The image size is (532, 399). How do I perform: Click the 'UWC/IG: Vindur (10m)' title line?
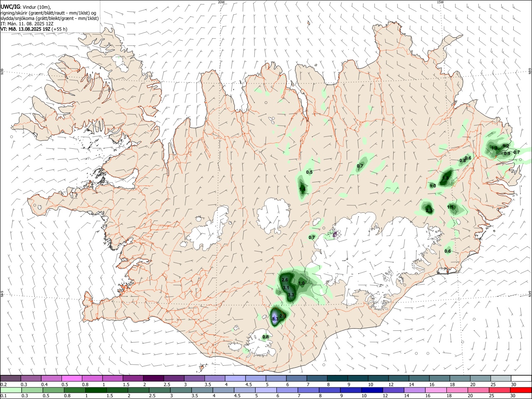[25, 7]
